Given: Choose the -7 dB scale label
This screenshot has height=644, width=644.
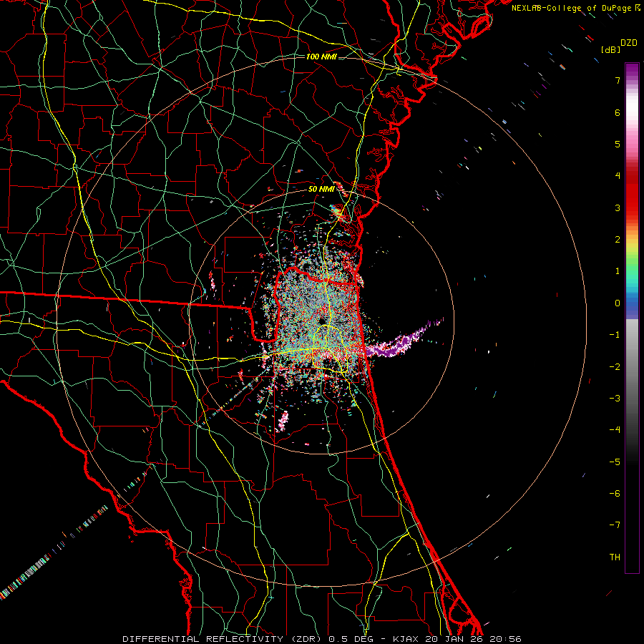Looking at the screenshot, I should pos(615,525).
